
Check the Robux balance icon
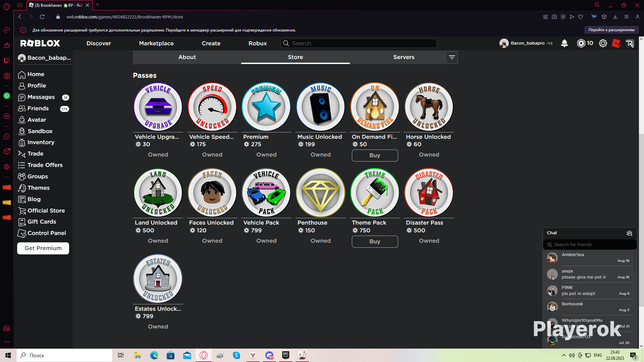581,43
